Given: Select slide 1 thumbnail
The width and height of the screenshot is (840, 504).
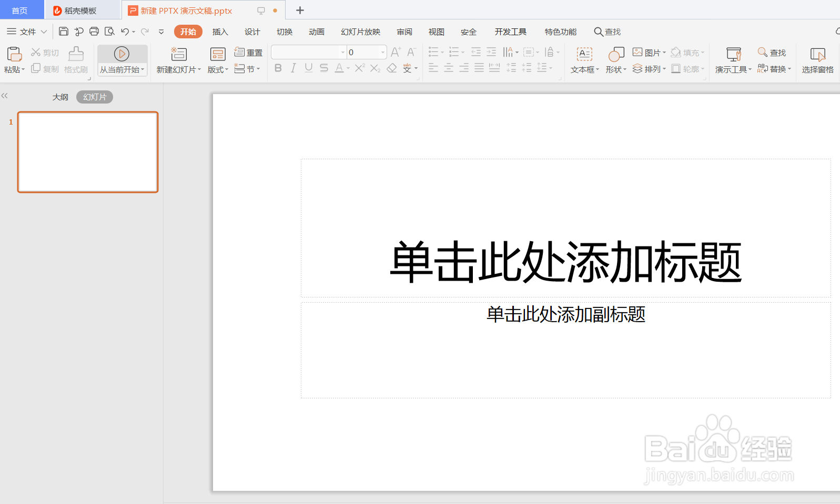Looking at the screenshot, I should click(88, 152).
